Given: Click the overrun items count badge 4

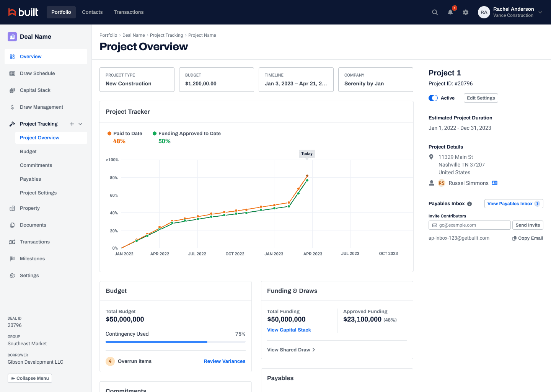Looking at the screenshot, I should tap(110, 361).
